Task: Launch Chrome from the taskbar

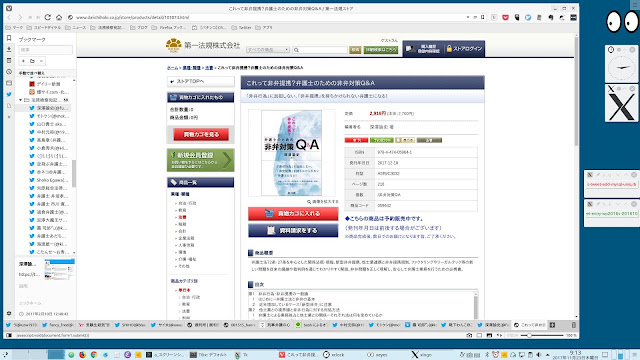Action: tap(94, 355)
